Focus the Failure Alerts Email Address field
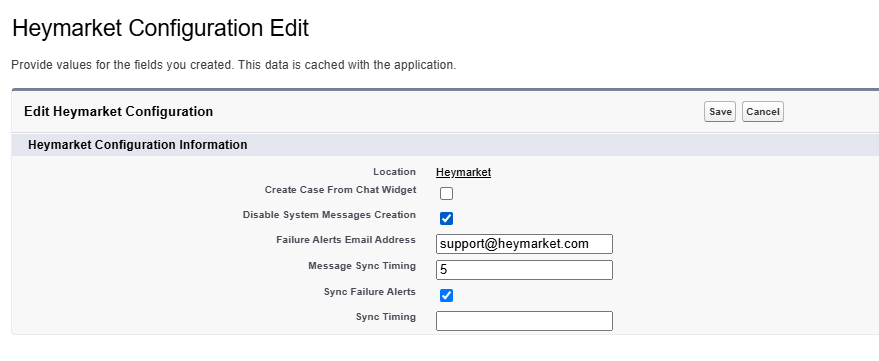 524,244
